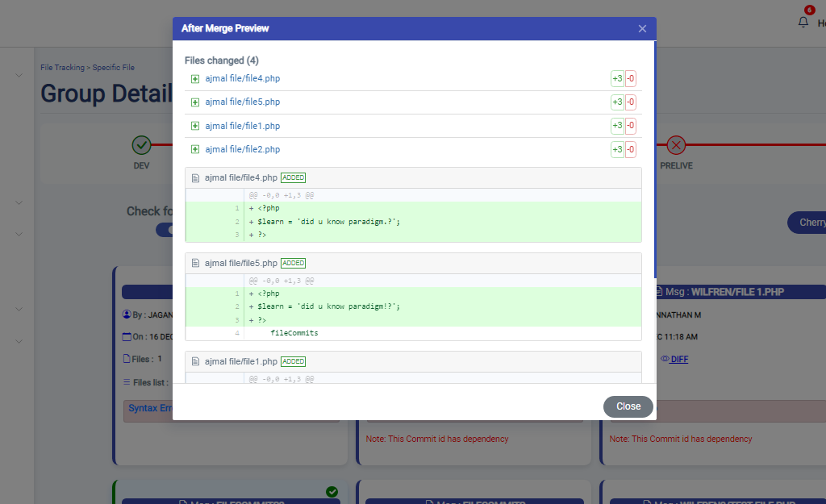
Task: Open the ajmal file/file1.php link
Action: tap(242, 127)
